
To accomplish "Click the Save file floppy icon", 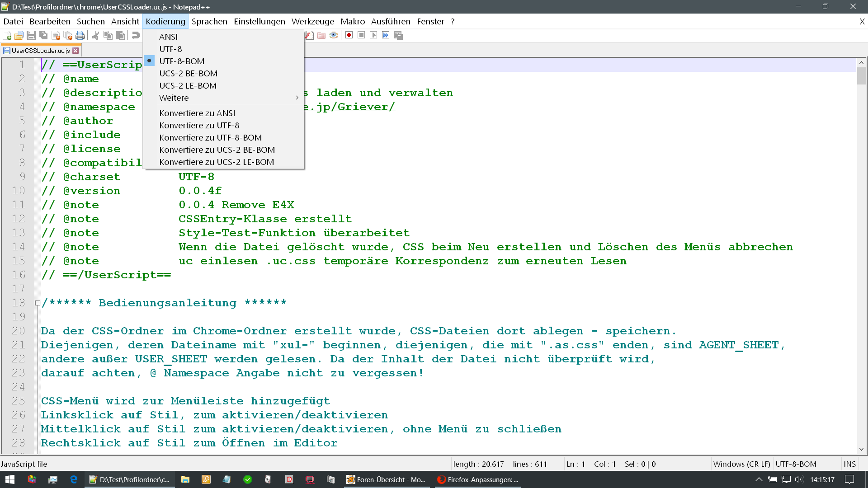I will click(31, 35).
